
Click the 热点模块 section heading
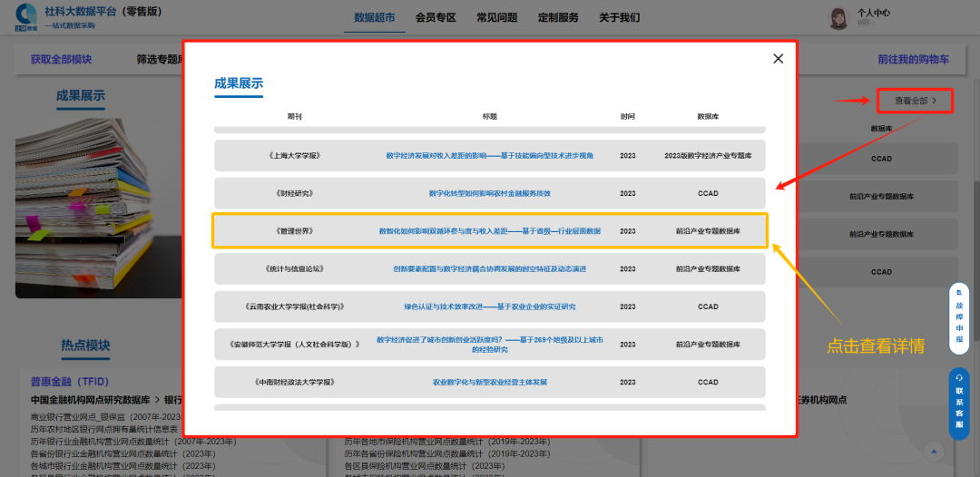tap(85, 346)
